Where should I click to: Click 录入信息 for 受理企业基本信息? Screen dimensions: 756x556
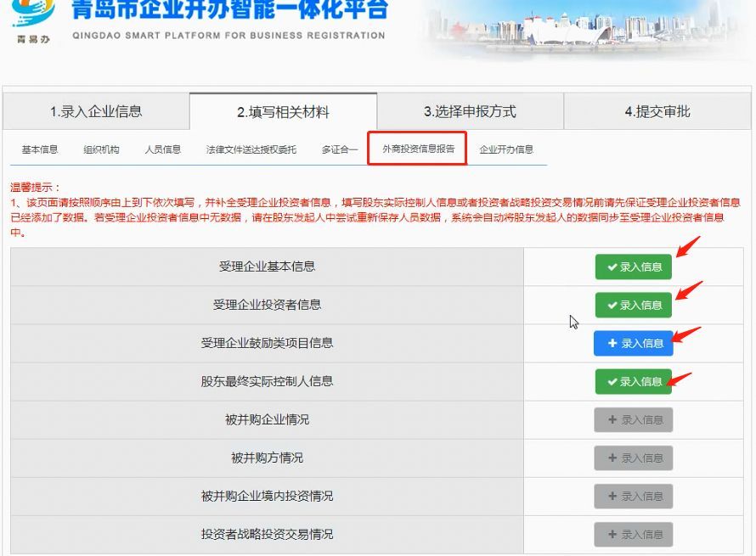(633, 267)
